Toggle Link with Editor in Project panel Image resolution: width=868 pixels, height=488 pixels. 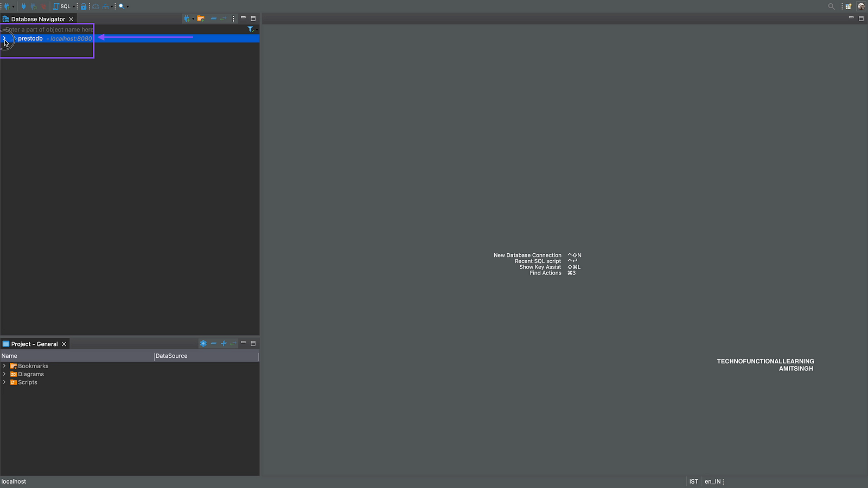point(233,344)
